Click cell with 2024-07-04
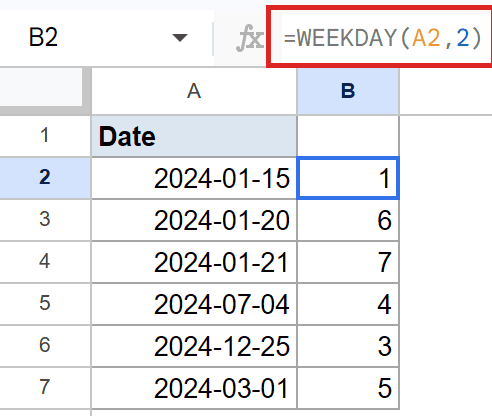Viewport: 492px width, 416px height. (194, 304)
